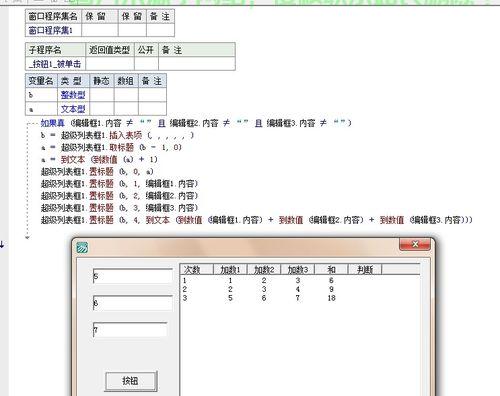Select list row with sum 9
This screenshot has width=500, height=396.
click(300, 289)
